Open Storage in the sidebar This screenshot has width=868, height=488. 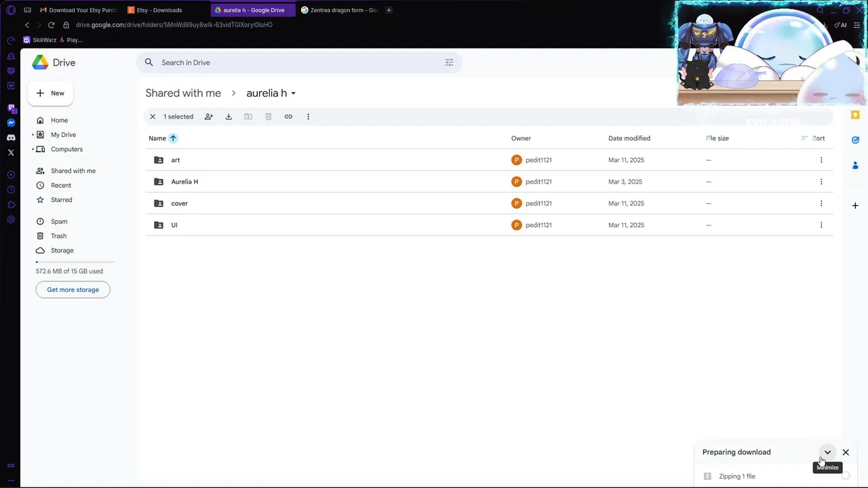click(x=62, y=250)
